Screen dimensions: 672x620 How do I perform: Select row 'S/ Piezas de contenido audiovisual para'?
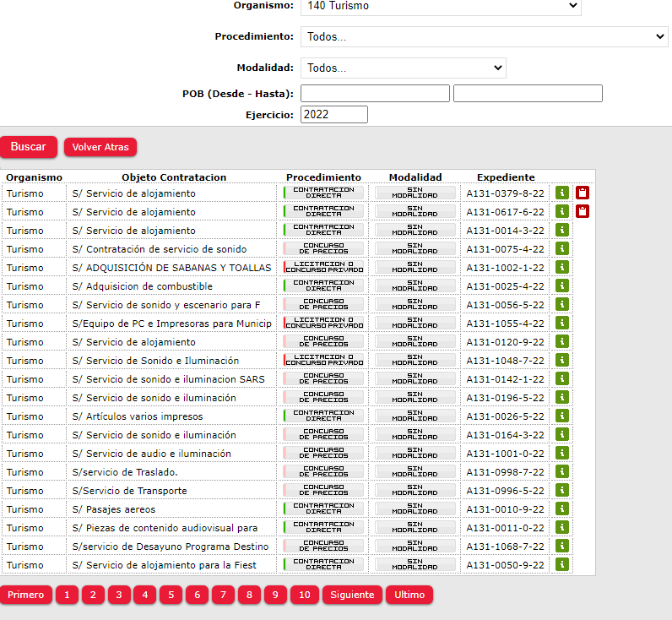coord(287,527)
